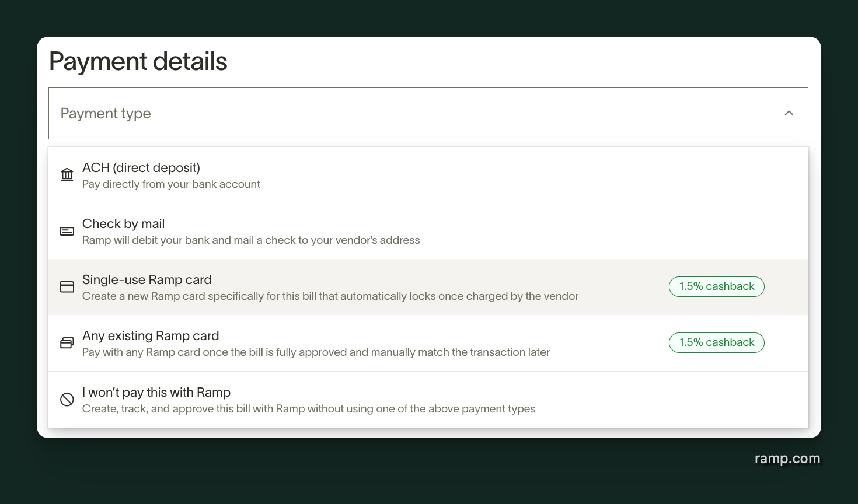
Task: Click the prohibition icon next to I won't pay
Action: (x=67, y=399)
